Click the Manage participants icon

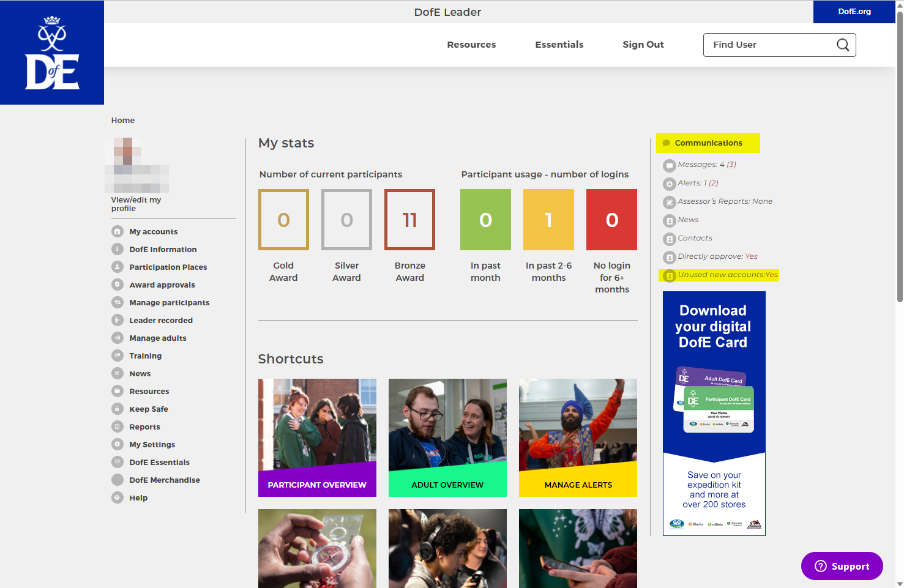(x=118, y=302)
